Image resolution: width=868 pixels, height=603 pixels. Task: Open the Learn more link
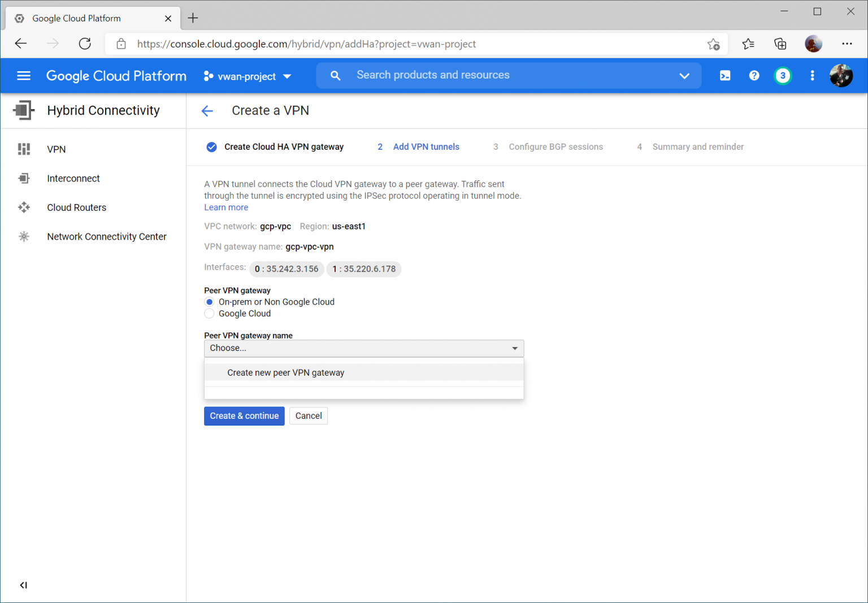click(x=226, y=207)
